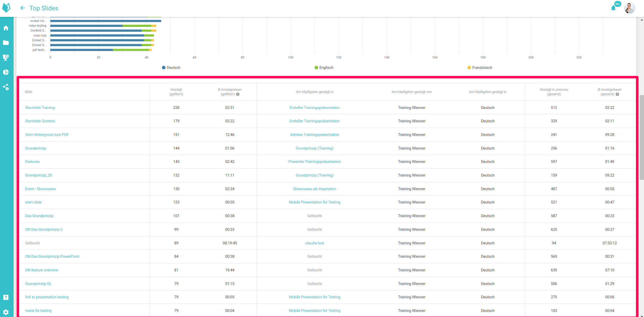Click the vertical scrollbar thumb

tap(642, 137)
